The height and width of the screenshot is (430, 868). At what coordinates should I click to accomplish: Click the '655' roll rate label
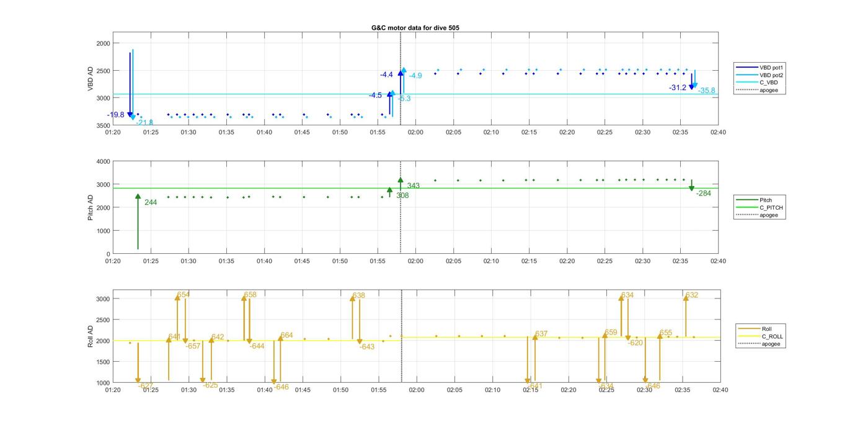click(666, 333)
